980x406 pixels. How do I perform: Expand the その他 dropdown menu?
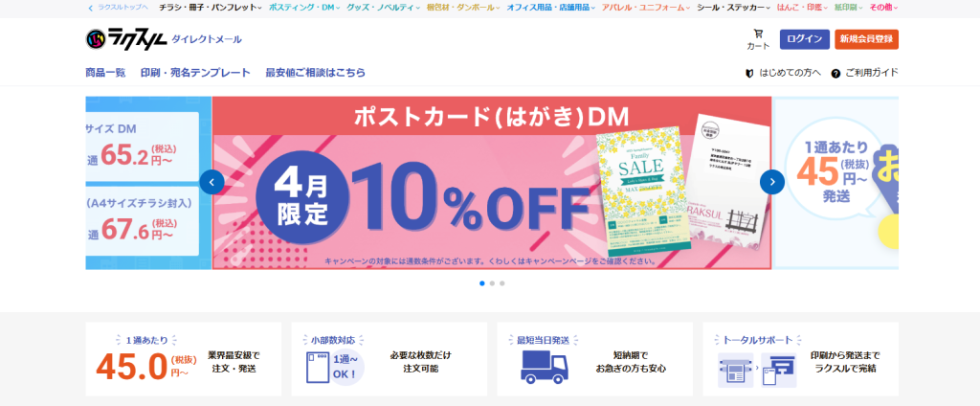point(883,8)
